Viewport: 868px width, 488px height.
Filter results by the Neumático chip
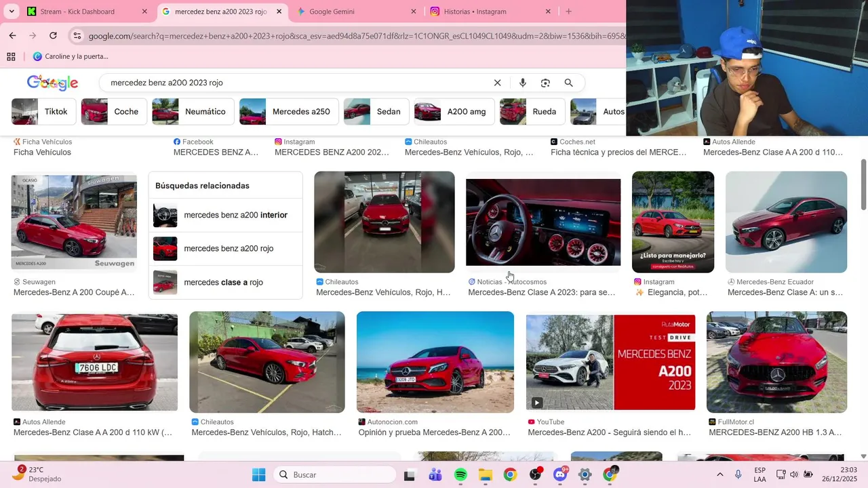pyautogui.click(x=193, y=112)
